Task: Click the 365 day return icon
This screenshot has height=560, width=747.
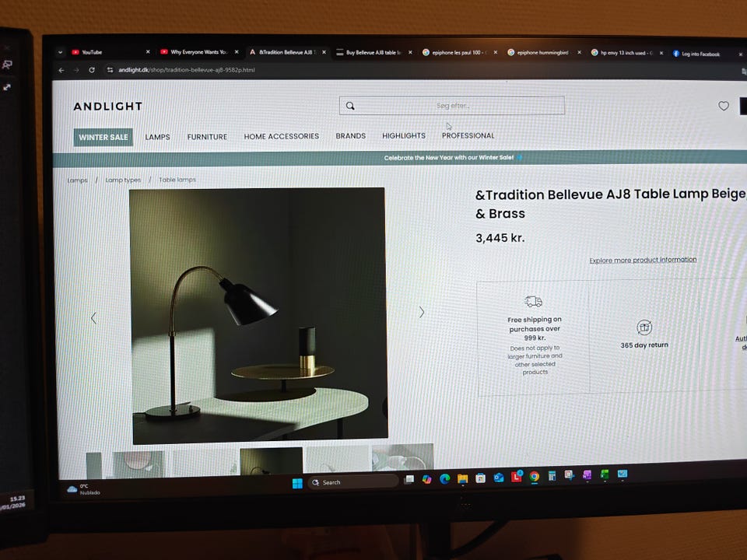Action: point(644,327)
